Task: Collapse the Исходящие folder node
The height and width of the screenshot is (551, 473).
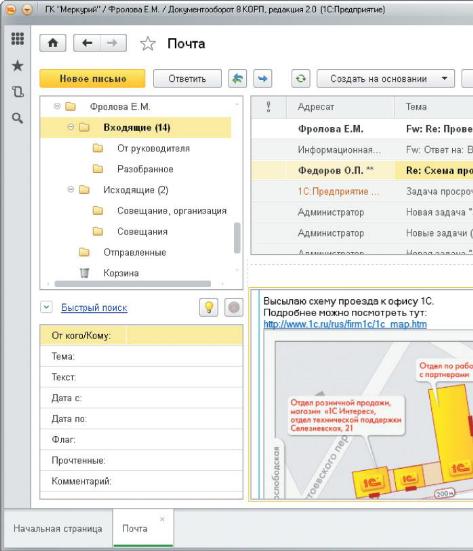Action: (71, 189)
